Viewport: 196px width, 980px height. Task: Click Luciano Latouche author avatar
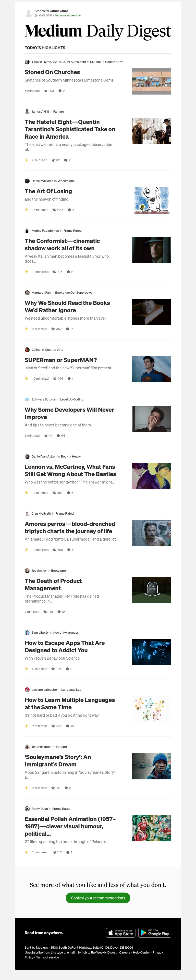pyautogui.click(x=27, y=690)
